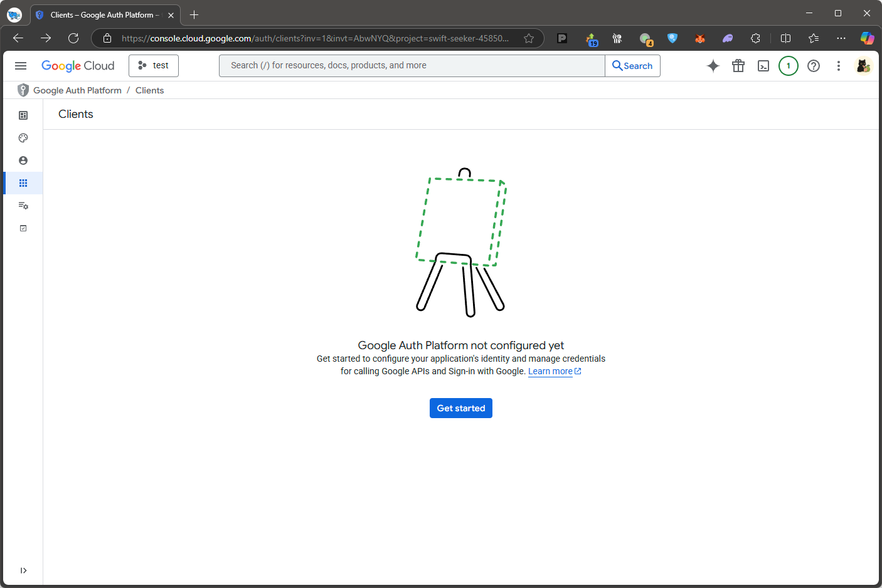The width and height of the screenshot is (882, 588).
Task: Open the 'test' project selector
Action: pos(154,66)
